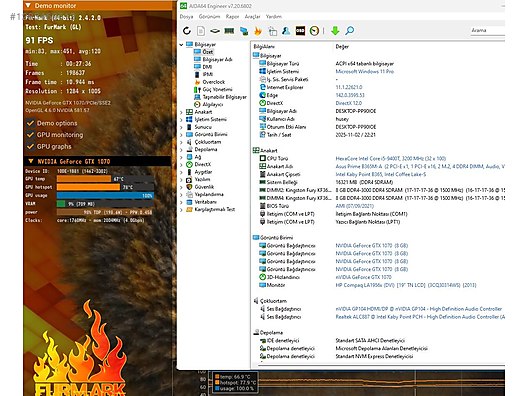Click the Bilgi Alanı column header
Screen dimensions: 528x396
pyautogui.click(x=264, y=46)
